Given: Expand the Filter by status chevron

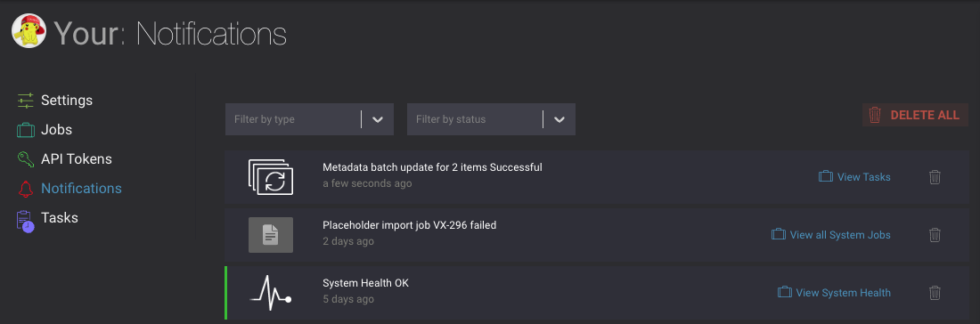Looking at the screenshot, I should click(559, 119).
